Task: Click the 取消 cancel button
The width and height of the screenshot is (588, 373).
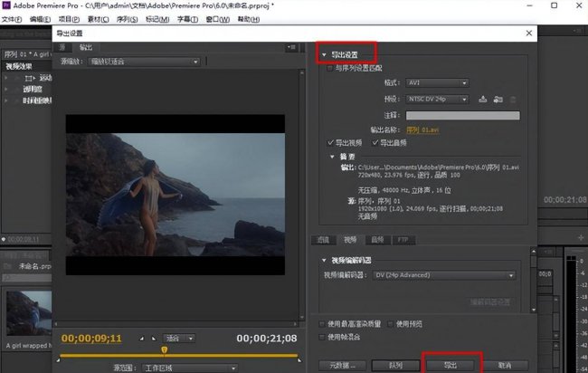Action: [x=505, y=365]
